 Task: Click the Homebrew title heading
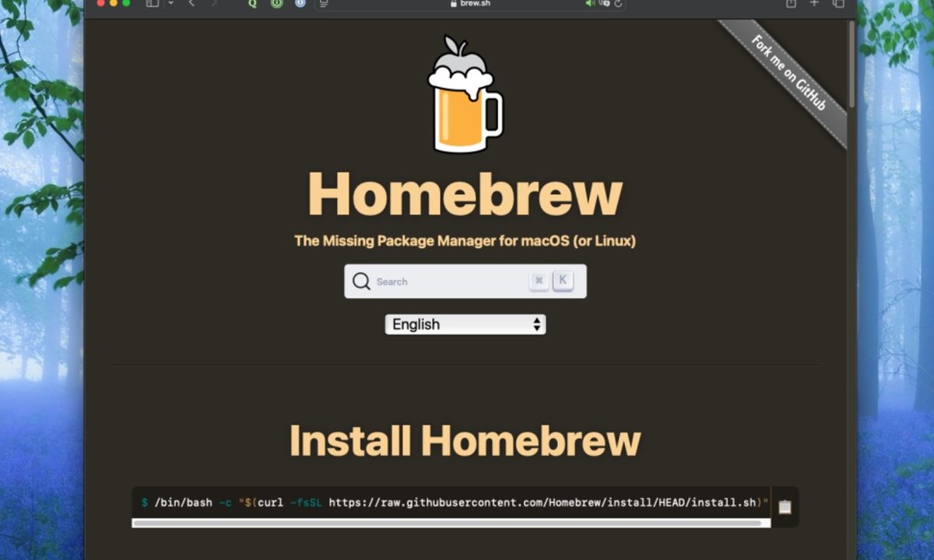click(465, 194)
